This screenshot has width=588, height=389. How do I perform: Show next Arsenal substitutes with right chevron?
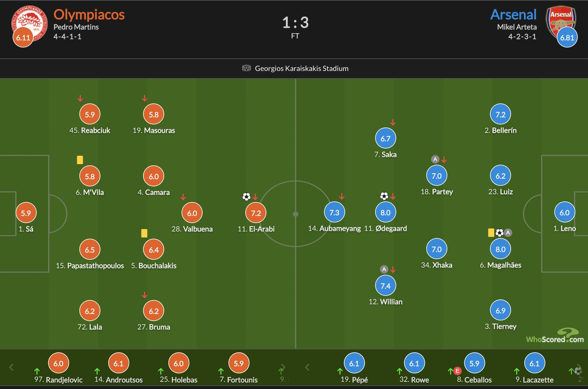[x=579, y=367]
